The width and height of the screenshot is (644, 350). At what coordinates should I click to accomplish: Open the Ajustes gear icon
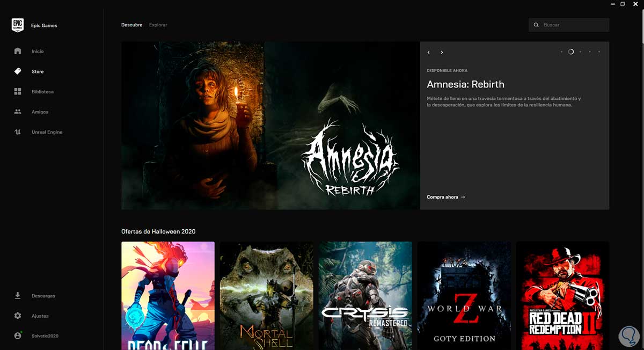[18, 316]
